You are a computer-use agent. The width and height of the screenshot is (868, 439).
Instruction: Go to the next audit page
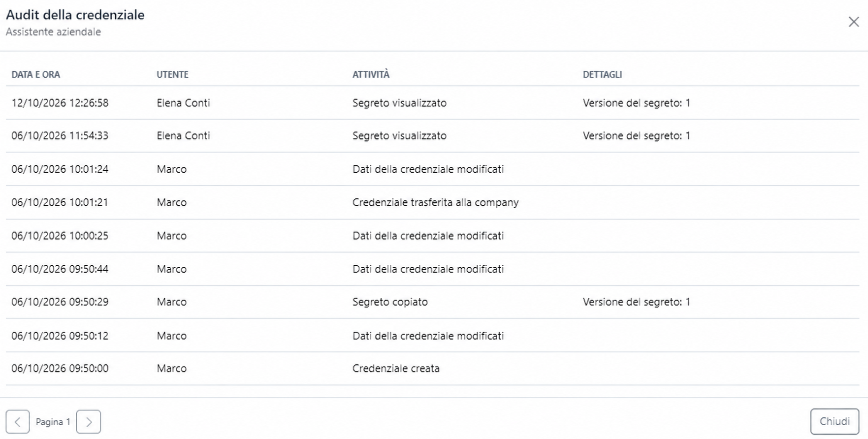coord(89,422)
